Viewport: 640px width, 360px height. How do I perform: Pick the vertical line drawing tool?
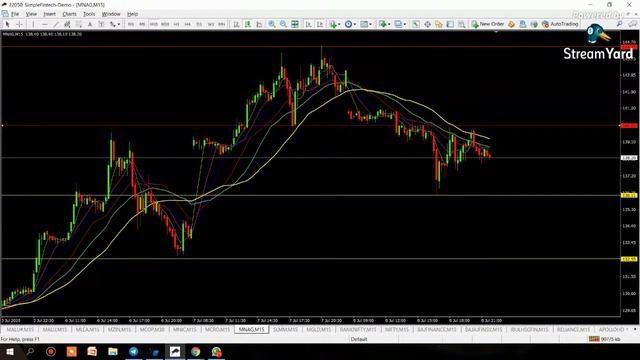(33, 24)
